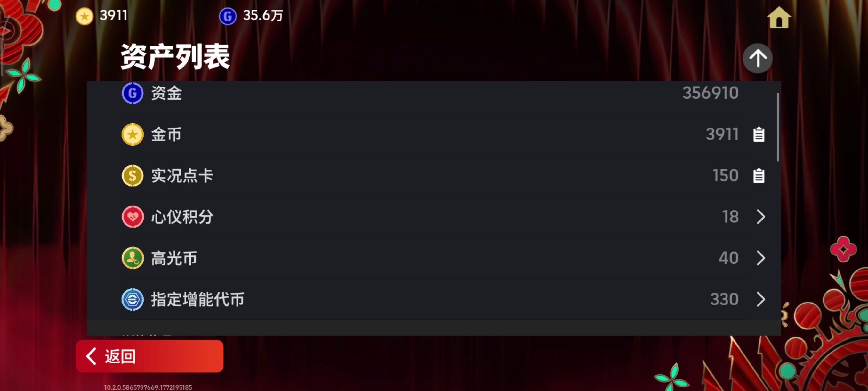Image resolution: width=868 pixels, height=391 pixels.
Task: Tap the scroll-to-top arrow button
Action: click(x=758, y=58)
